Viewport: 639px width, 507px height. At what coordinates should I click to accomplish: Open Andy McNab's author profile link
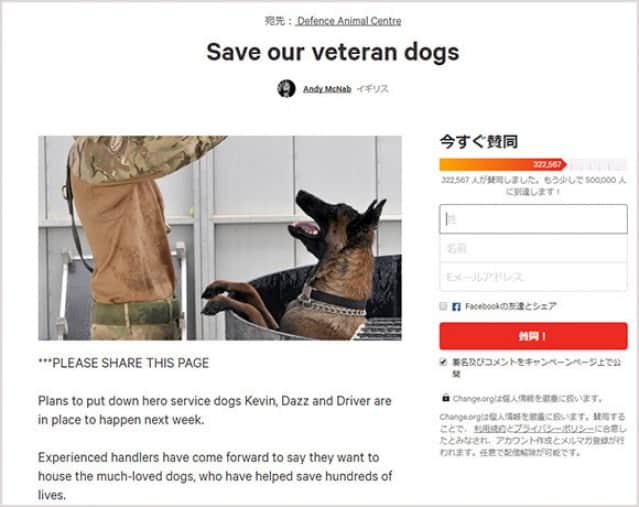point(327,89)
